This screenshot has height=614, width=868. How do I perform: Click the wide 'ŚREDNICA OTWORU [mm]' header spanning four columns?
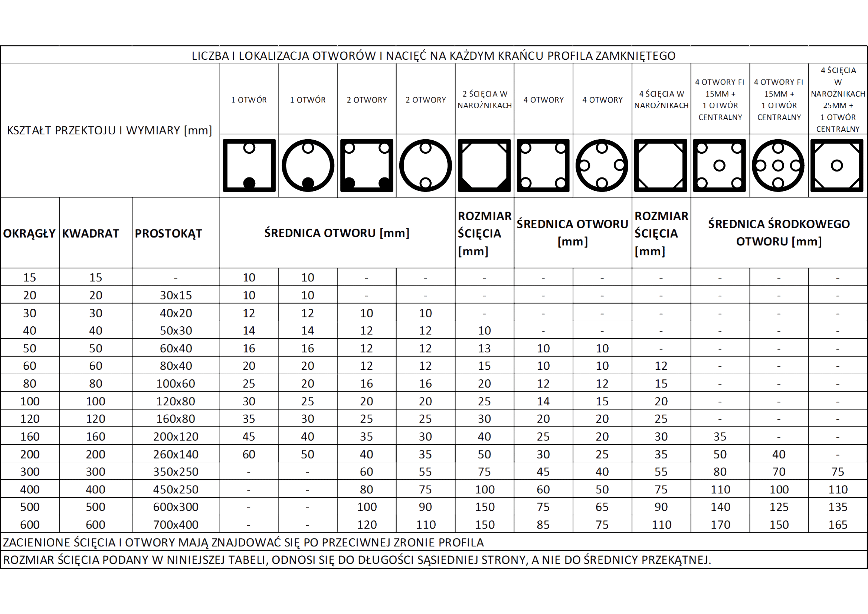(x=337, y=232)
